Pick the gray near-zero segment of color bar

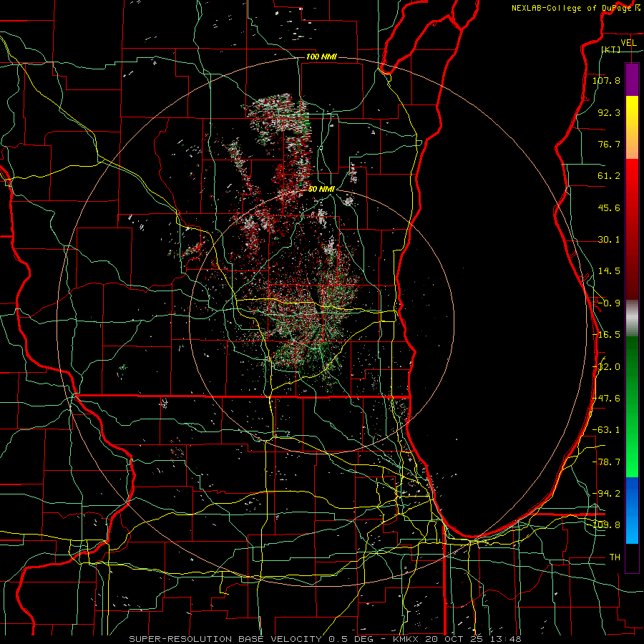point(632,318)
